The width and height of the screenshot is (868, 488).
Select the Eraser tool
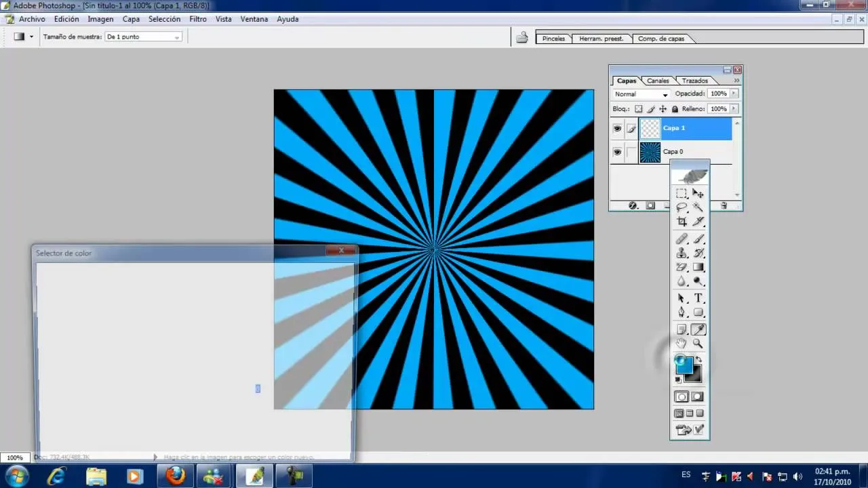coord(682,267)
